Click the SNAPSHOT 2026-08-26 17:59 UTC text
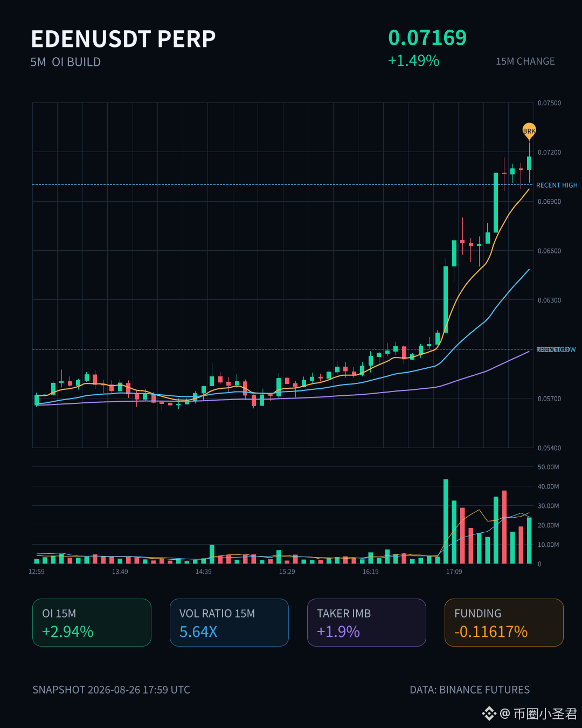This screenshot has width=582, height=728. [x=111, y=690]
